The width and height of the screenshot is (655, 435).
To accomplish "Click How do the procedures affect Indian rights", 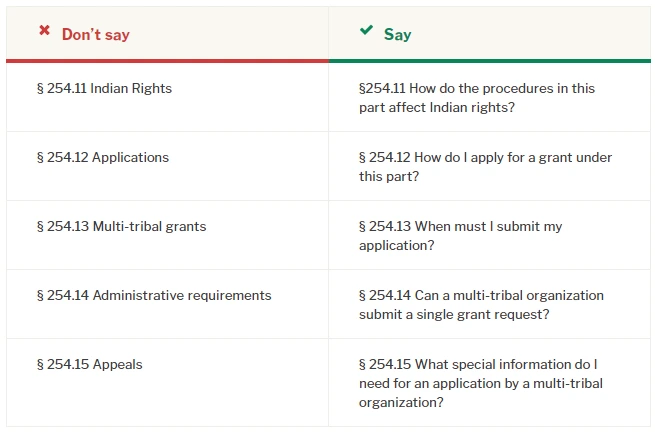I will [x=477, y=98].
